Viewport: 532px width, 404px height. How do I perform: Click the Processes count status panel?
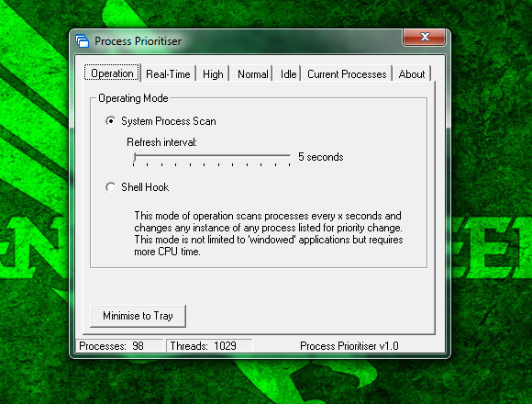tap(119, 346)
